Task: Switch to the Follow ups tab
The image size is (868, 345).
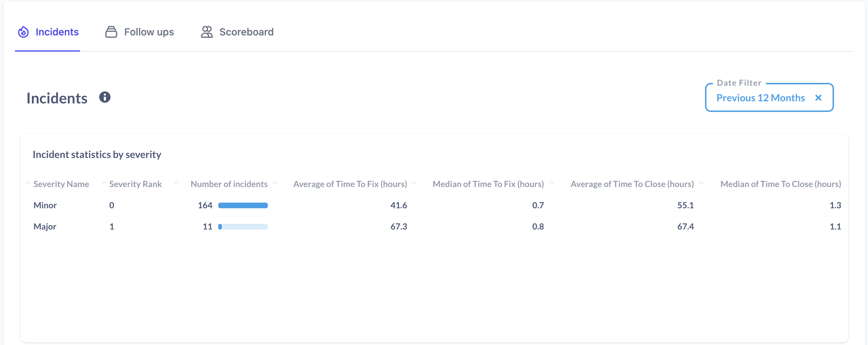Action: (x=140, y=32)
